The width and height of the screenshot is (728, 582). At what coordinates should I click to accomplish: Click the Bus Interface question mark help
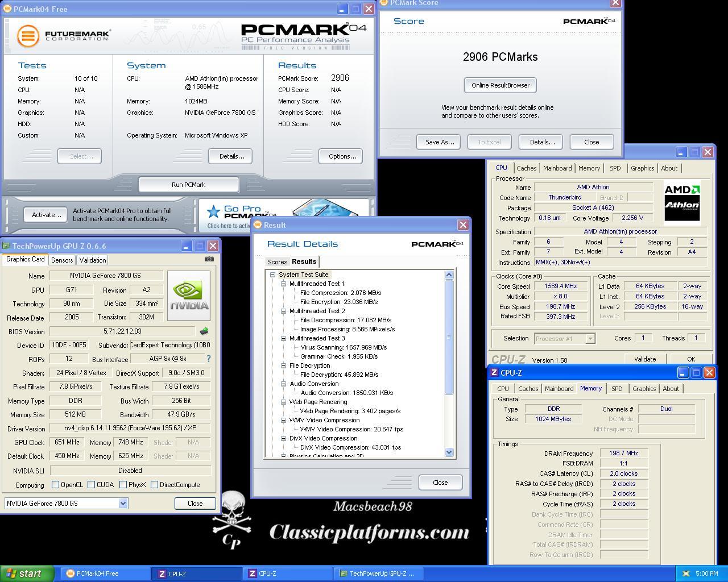tap(209, 359)
